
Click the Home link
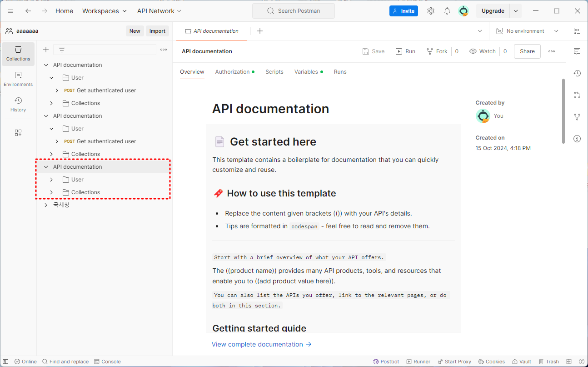tap(64, 11)
